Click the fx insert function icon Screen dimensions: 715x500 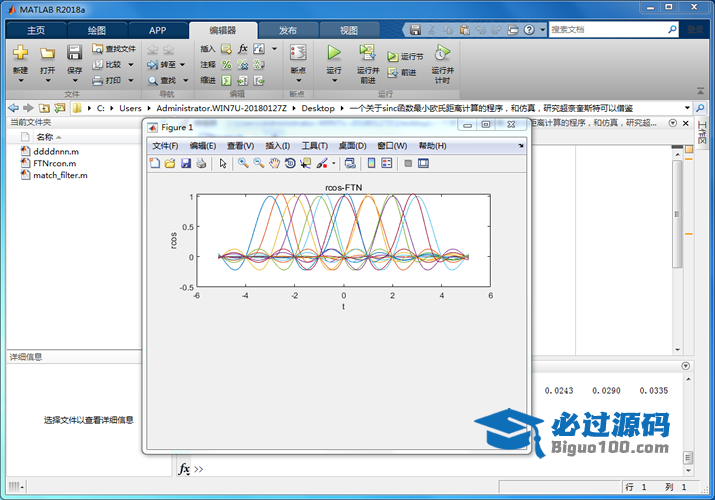coord(243,48)
